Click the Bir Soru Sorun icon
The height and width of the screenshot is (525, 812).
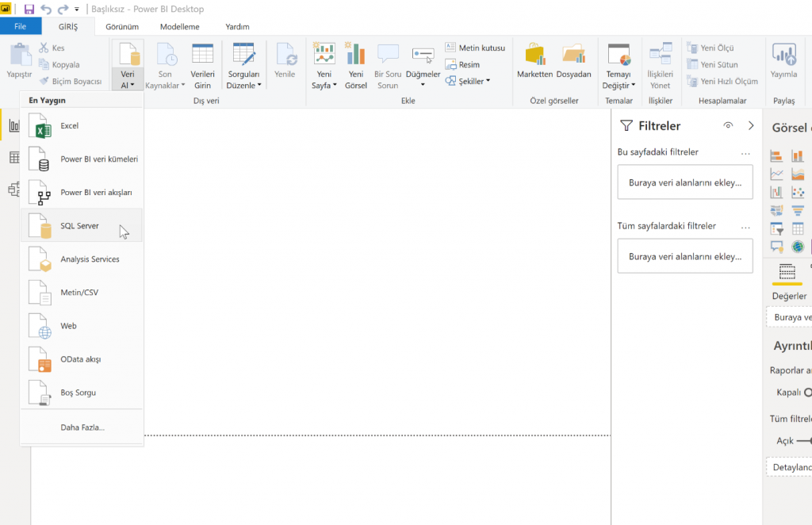pyautogui.click(x=388, y=54)
